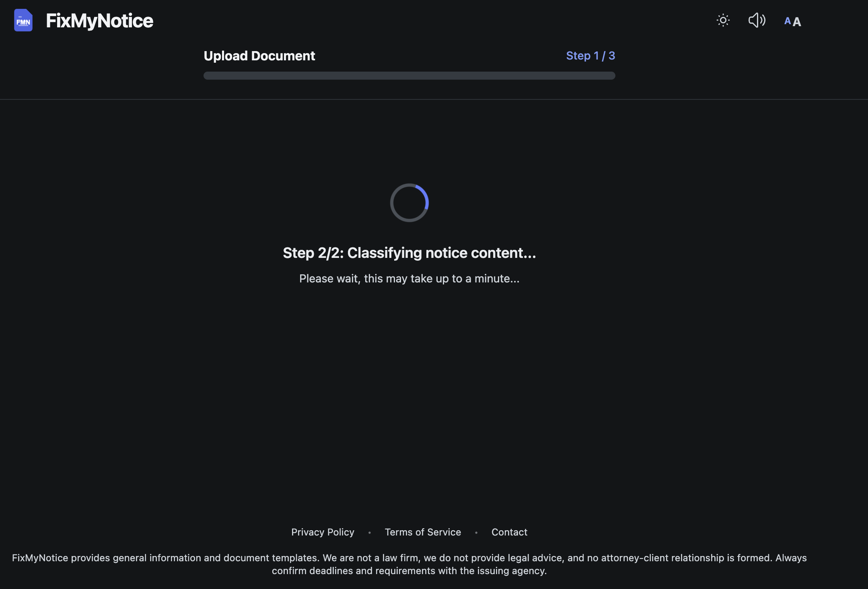Click the smaller A text-size icon
Viewport: 868px width, 589px height.
[x=787, y=21]
